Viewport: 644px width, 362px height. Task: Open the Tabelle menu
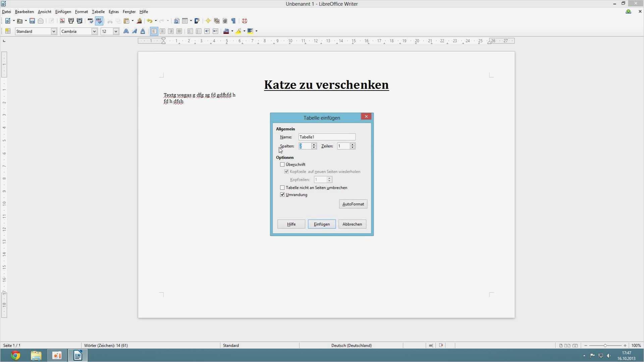pyautogui.click(x=98, y=12)
